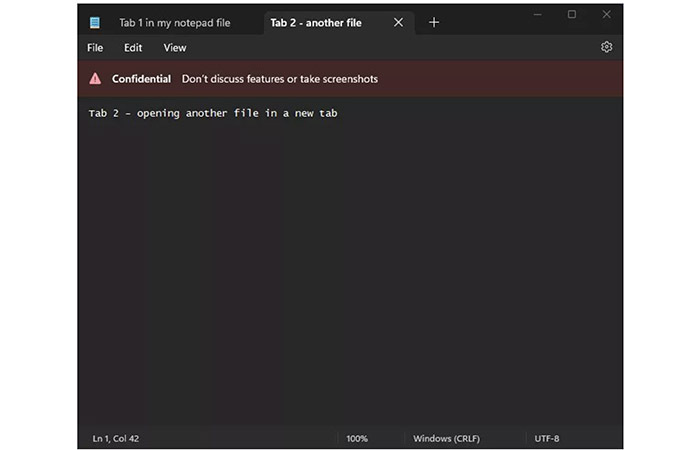Screen dimensions: 700x450
Task: Open the View menu
Action: (x=175, y=48)
